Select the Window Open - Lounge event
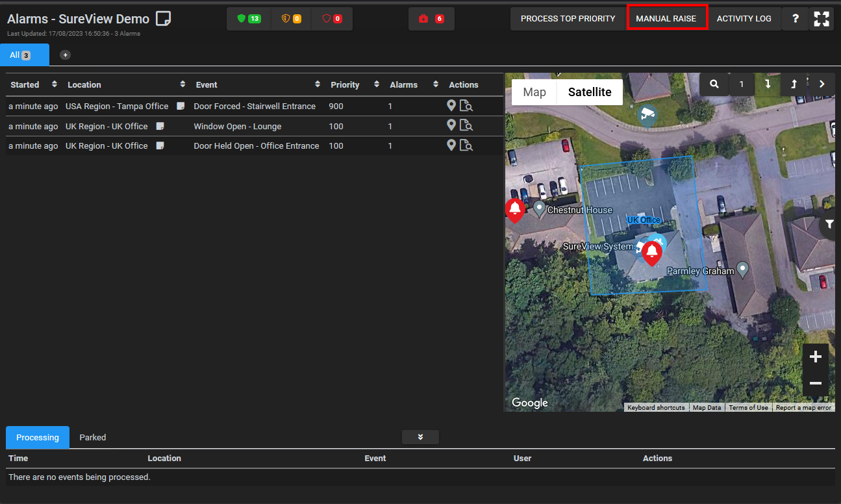 pyautogui.click(x=238, y=126)
